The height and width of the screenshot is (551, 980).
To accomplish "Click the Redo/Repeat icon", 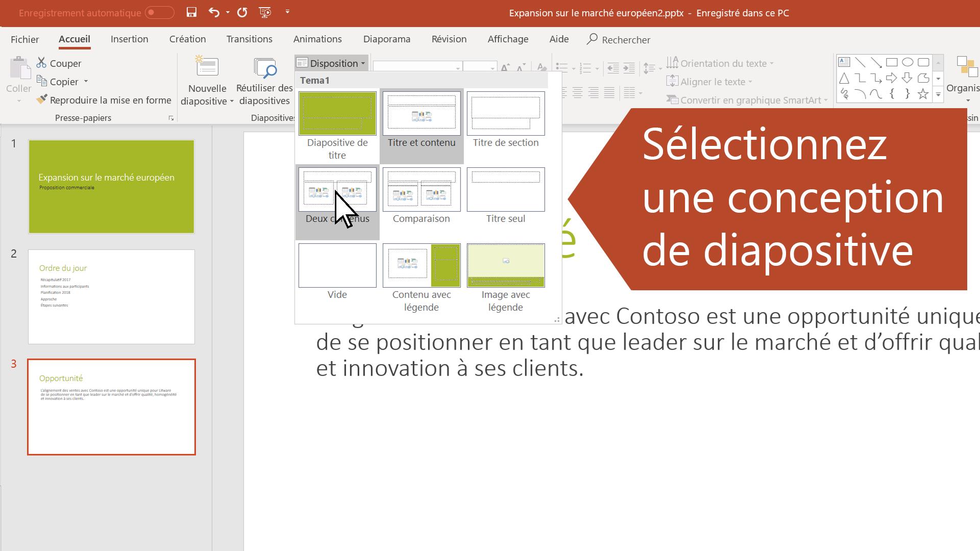I will (242, 12).
